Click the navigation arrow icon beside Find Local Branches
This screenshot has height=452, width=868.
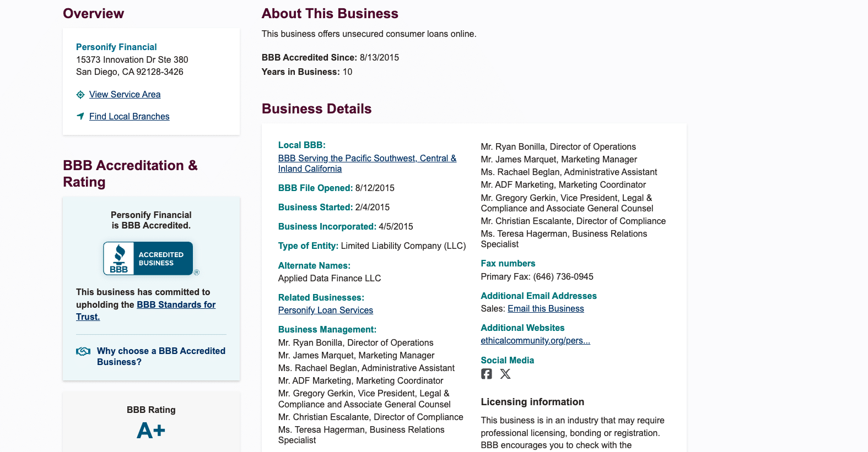coord(80,116)
